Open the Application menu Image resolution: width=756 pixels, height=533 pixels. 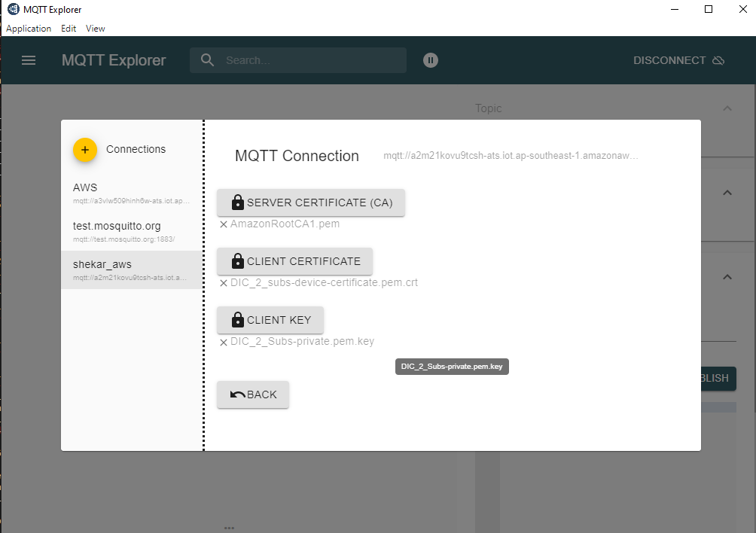[28, 28]
